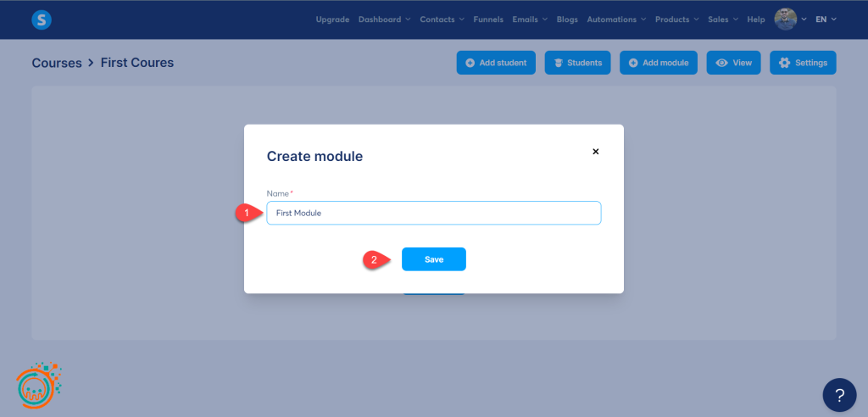Image resolution: width=868 pixels, height=417 pixels.
Task: Expand the Dashboard dropdown menu
Action: [x=384, y=19]
